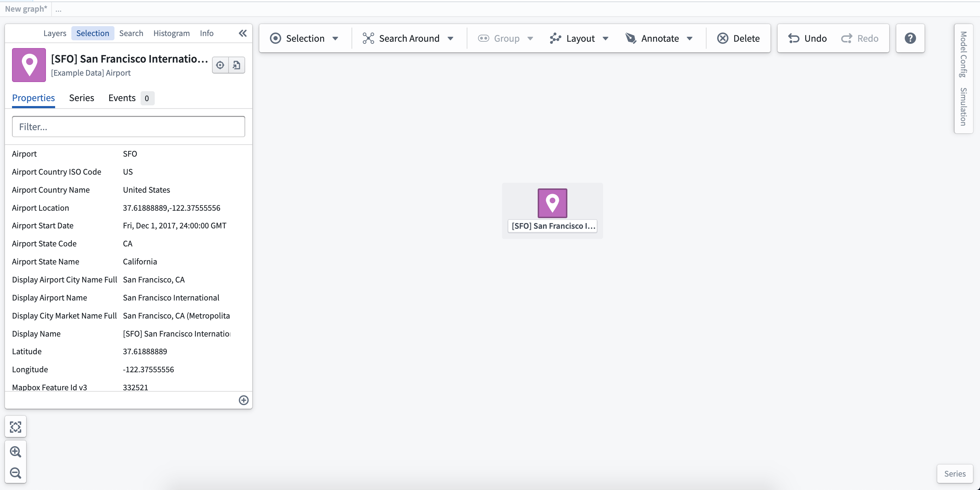The width and height of the screenshot is (980, 490).
Task: Click the fit-to-screen icon
Action: [16, 427]
